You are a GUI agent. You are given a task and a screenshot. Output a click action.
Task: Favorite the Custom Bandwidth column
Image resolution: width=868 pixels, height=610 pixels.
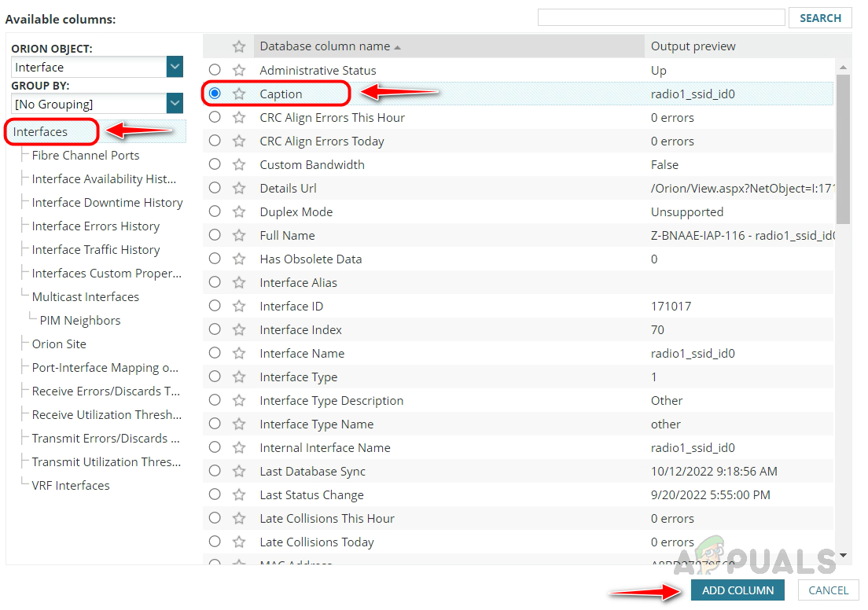click(x=238, y=164)
